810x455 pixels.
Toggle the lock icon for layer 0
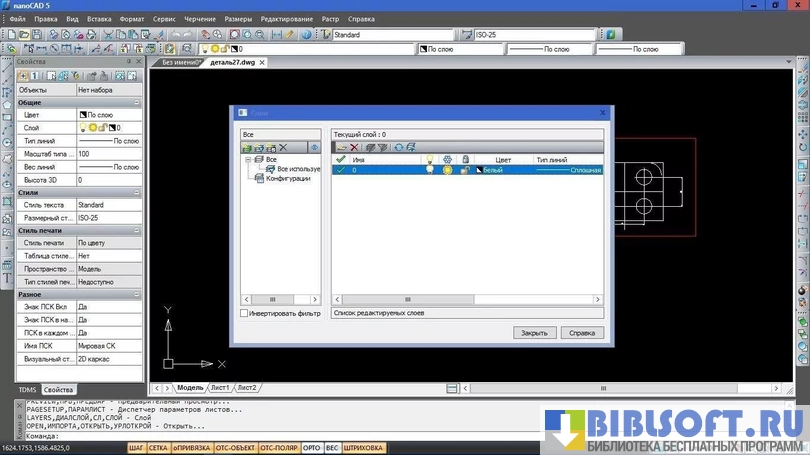[x=465, y=170]
